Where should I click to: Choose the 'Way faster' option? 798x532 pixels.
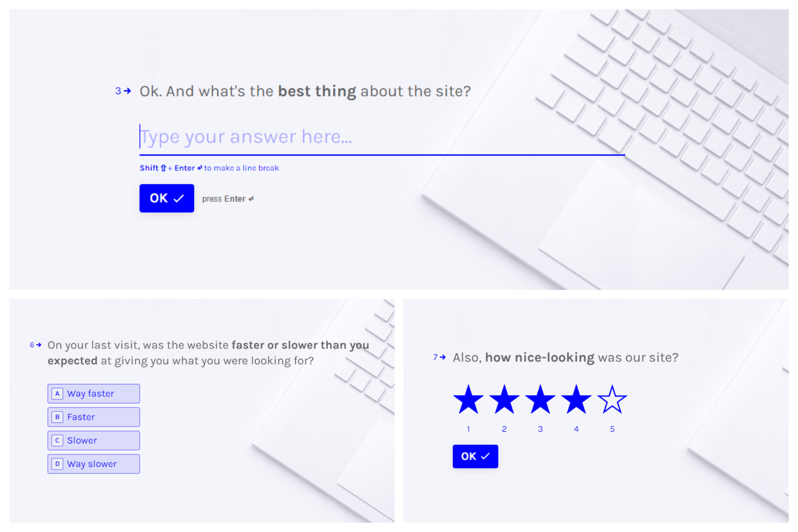pos(93,393)
